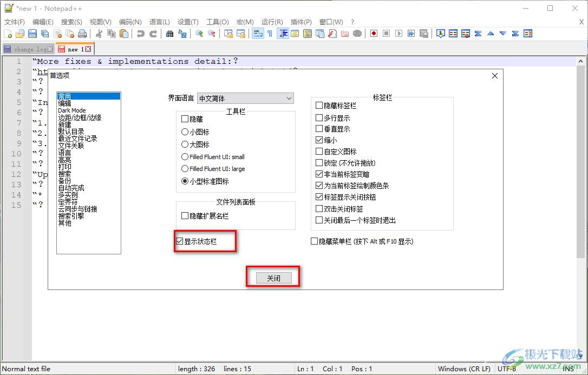Click the Save file floppy icon
The height and width of the screenshot is (375, 588).
[x=32, y=34]
